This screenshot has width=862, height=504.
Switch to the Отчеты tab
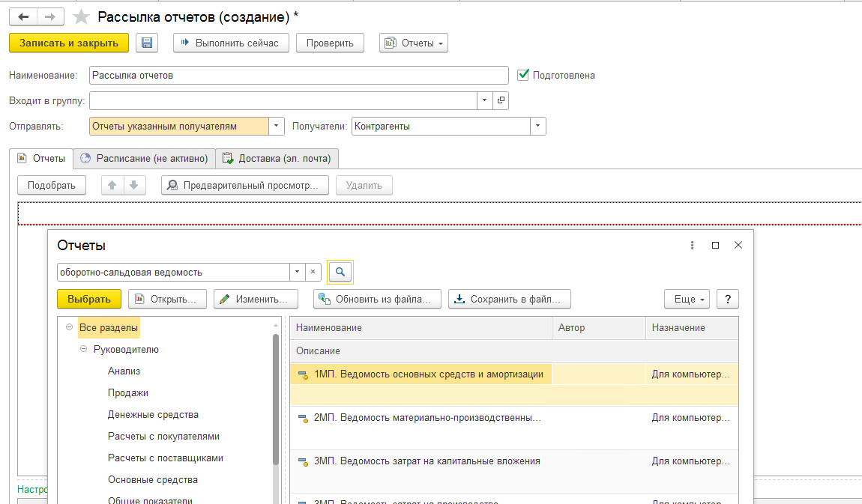[x=41, y=158]
